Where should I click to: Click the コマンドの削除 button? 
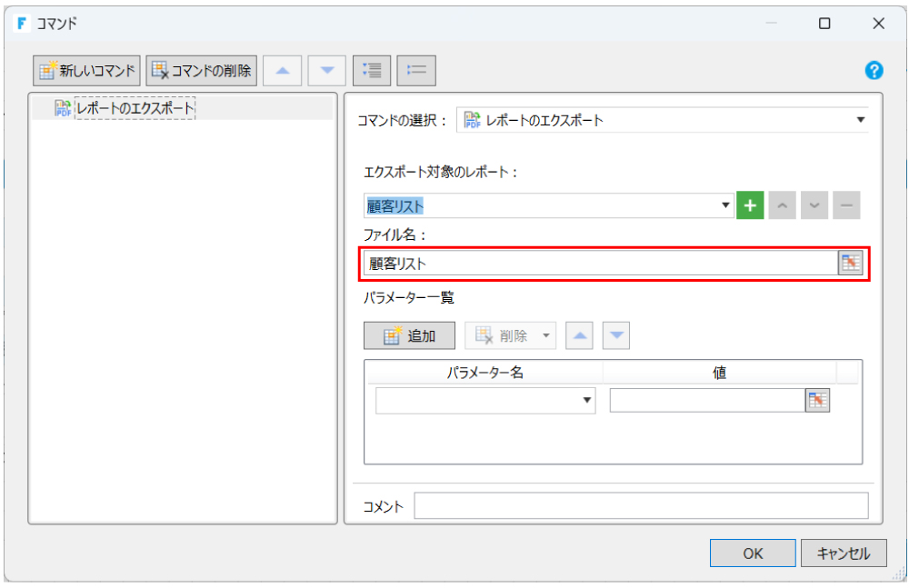pyautogui.click(x=202, y=70)
